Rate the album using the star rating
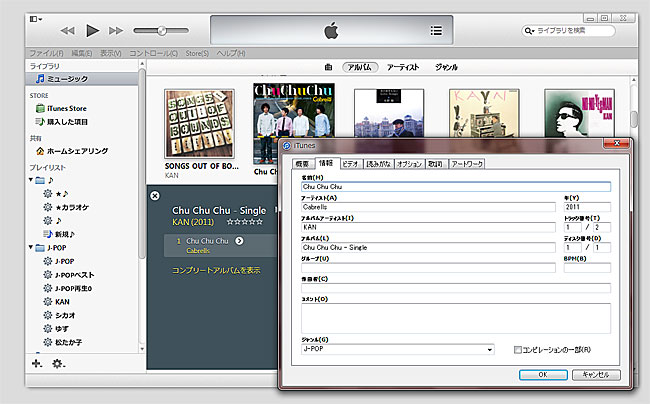This screenshot has height=404, width=650. (245, 222)
